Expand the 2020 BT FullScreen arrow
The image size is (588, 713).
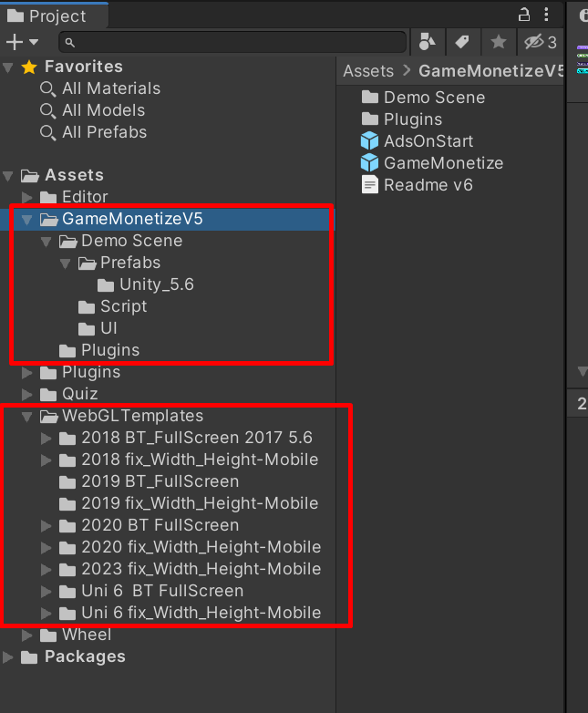point(46,526)
